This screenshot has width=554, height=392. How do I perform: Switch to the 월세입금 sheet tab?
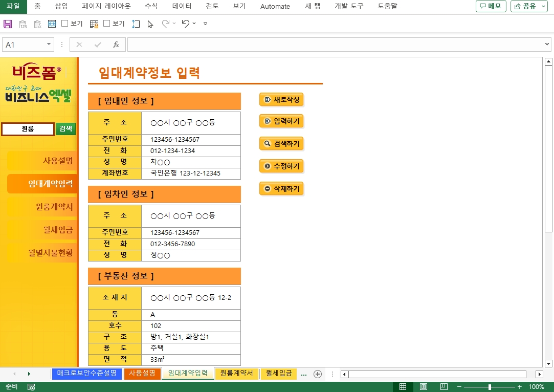pyautogui.click(x=279, y=374)
